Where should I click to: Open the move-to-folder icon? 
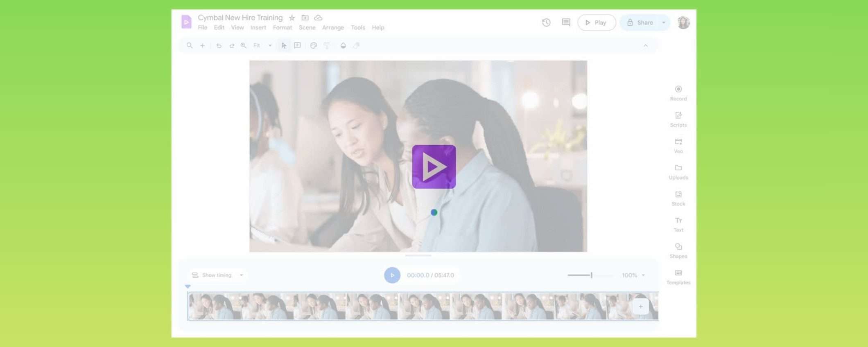tap(305, 18)
